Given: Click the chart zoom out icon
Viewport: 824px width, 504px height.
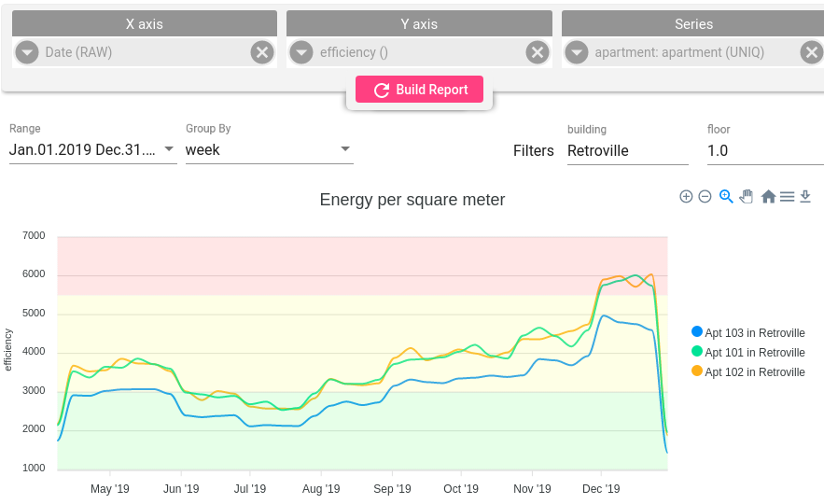Looking at the screenshot, I should (705, 197).
